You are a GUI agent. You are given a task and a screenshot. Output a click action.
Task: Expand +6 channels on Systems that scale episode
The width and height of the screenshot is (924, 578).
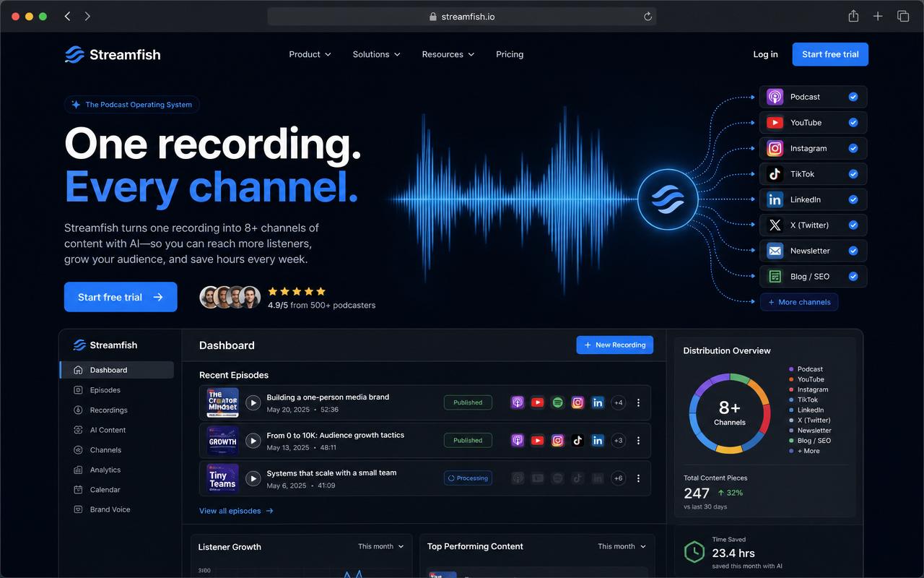pos(618,478)
